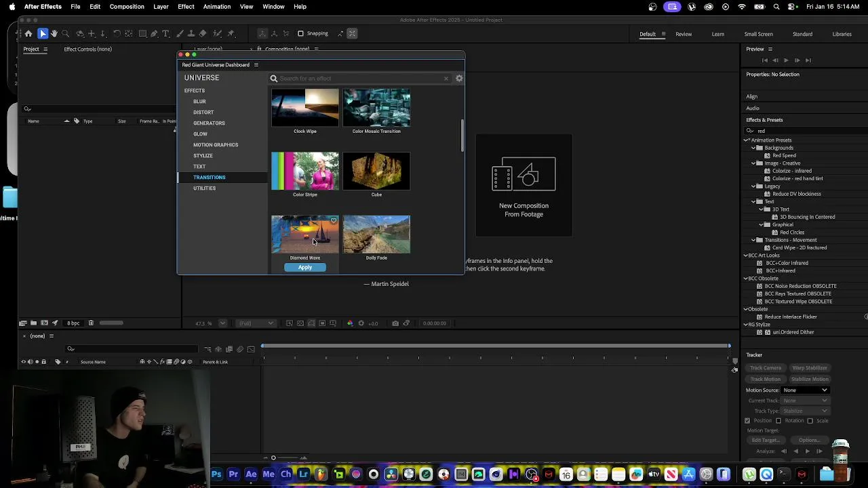Open the Composition menu
Screen dimensions: 868x488
(x=127, y=7)
